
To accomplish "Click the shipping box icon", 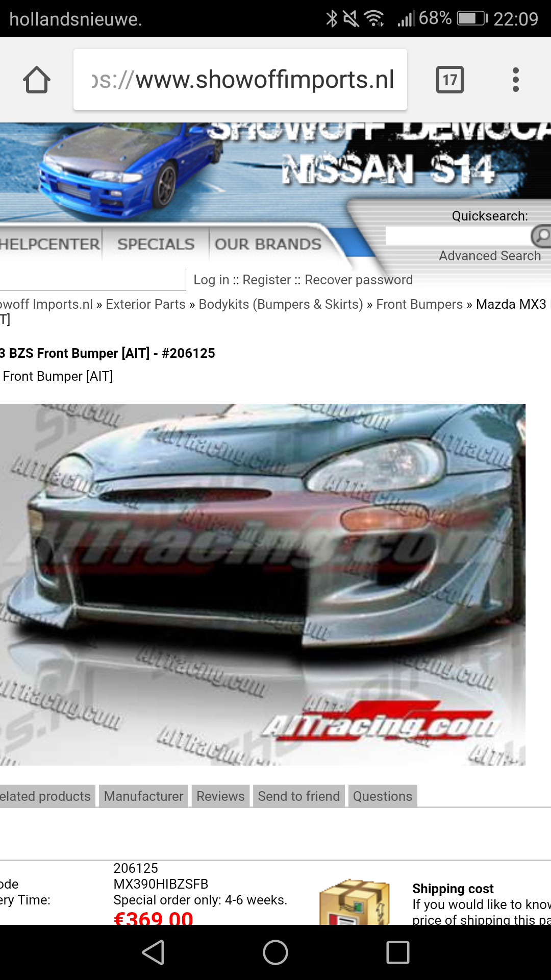I will pos(355,902).
